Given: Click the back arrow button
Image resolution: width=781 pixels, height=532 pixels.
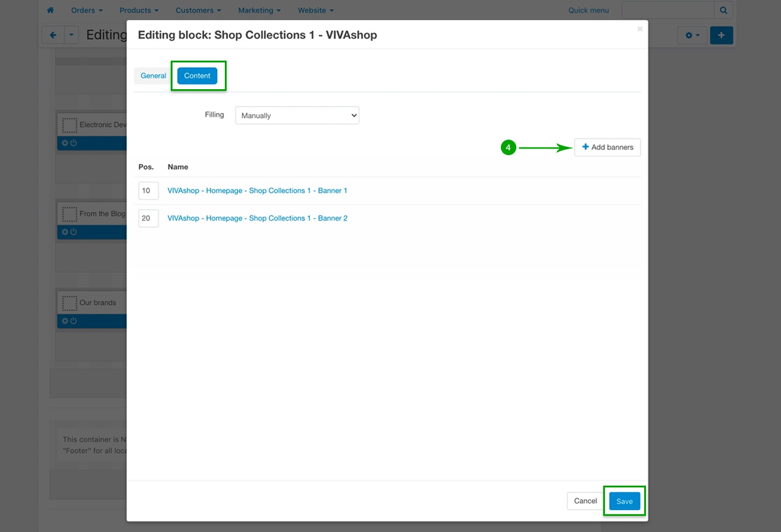Looking at the screenshot, I should click(x=53, y=35).
